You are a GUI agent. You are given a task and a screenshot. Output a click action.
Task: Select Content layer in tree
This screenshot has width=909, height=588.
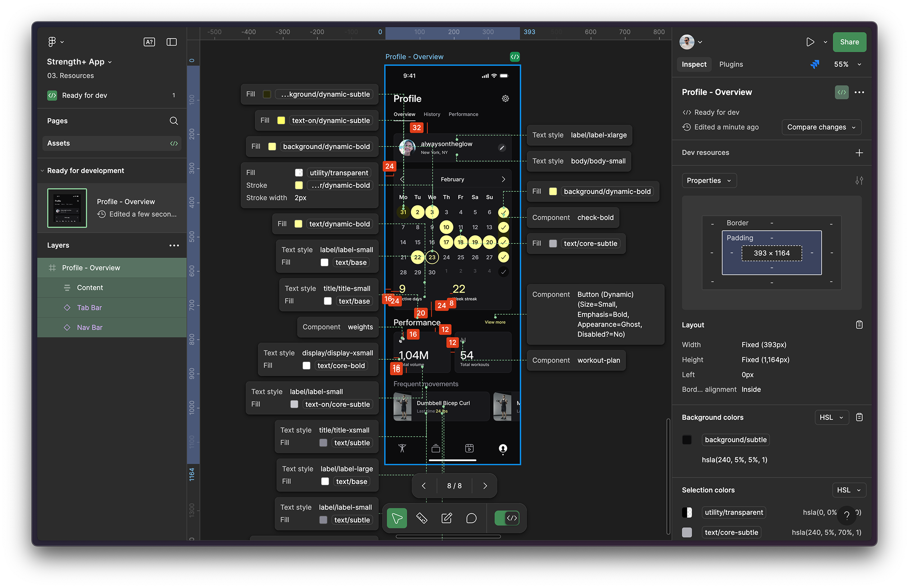[111, 287]
